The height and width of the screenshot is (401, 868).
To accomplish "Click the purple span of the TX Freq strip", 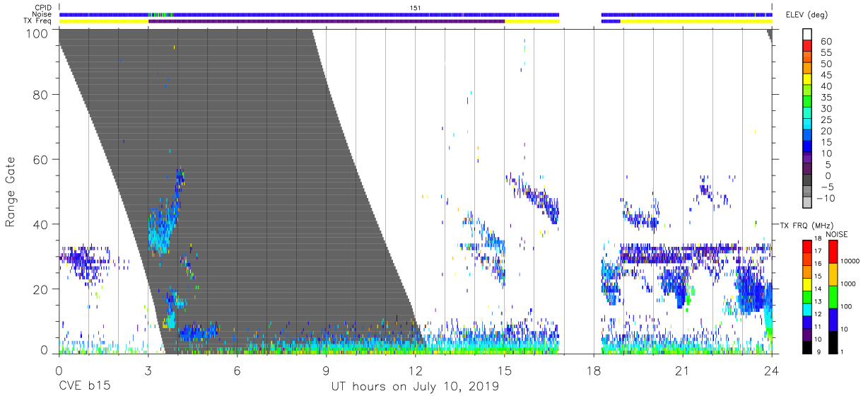I will click(x=327, y=21).
